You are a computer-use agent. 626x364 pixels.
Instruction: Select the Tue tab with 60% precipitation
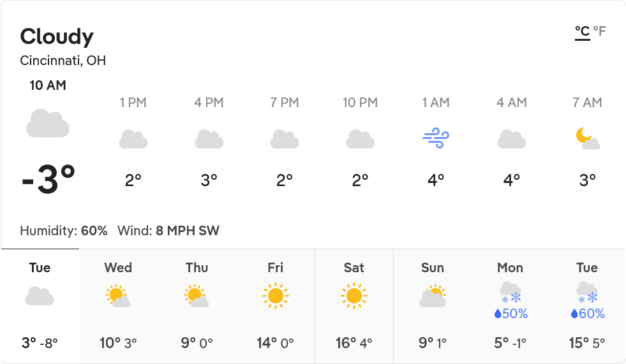[x=587, y=306]
